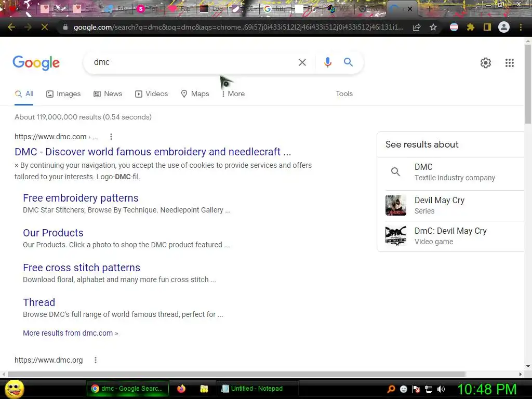The width and height of the screenshot is (532, 399).
Task: Submit the search via the magnifier icon
Action: (348, 62)
